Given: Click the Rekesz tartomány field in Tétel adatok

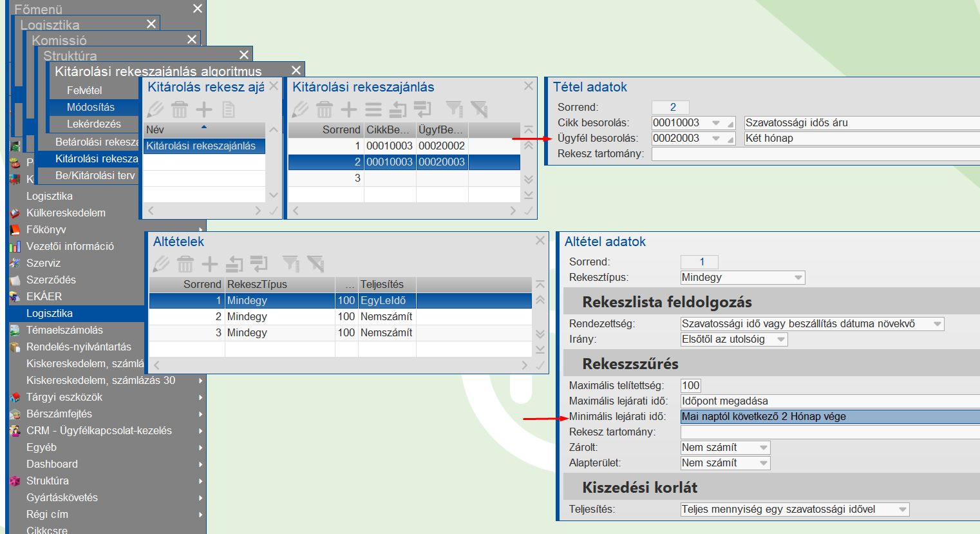Looking at the screenshot, I should 816,154.
